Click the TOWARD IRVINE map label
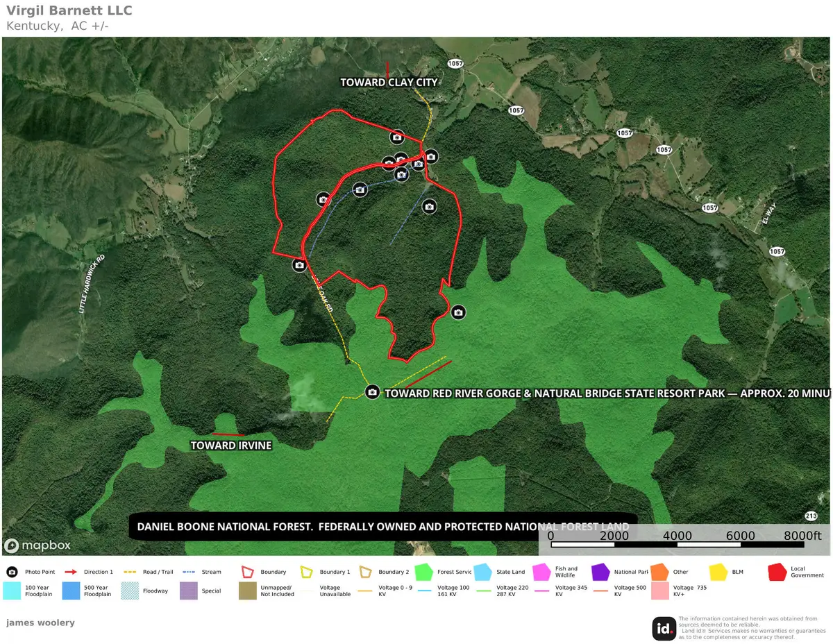 point(231,446)
